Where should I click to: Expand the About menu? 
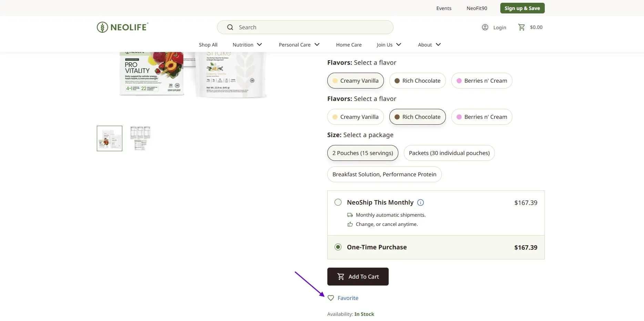point(429,45)
